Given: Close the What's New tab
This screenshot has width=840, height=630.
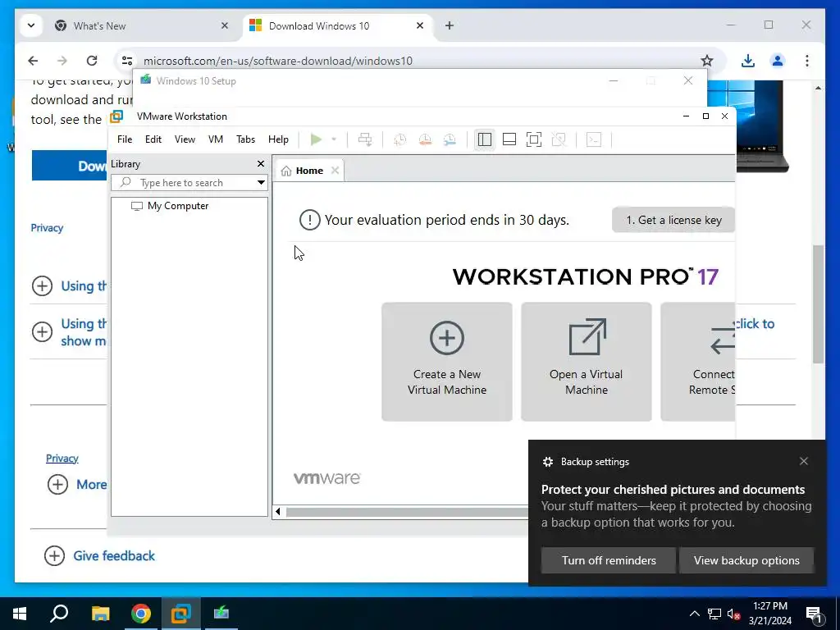Looking at the screenshot, I should pyautogui.click(x=225, y=25).
